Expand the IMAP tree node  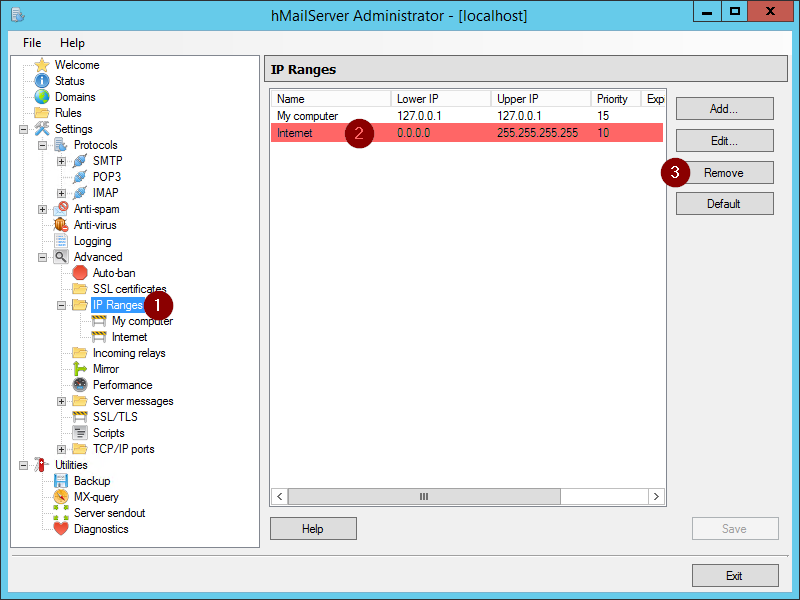point(61,193)
